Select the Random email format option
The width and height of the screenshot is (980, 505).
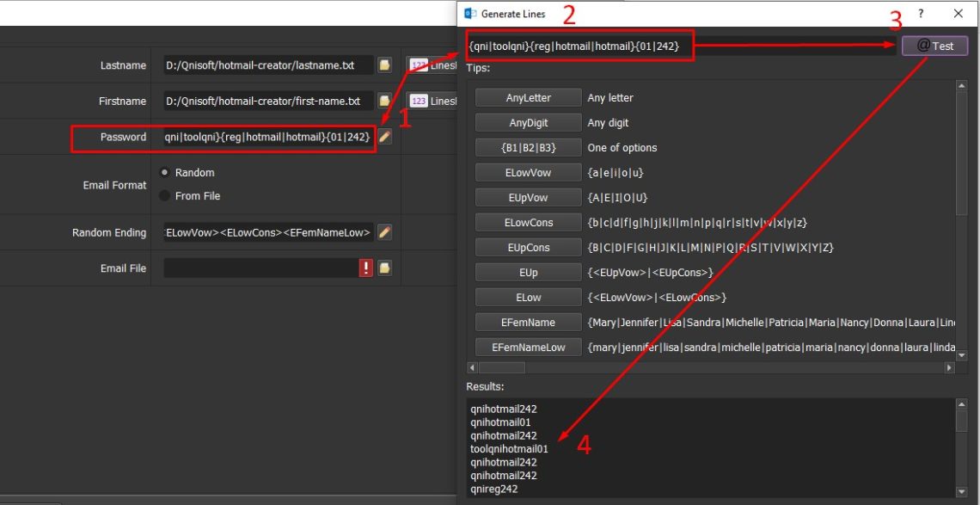click(x=165, y=173)
